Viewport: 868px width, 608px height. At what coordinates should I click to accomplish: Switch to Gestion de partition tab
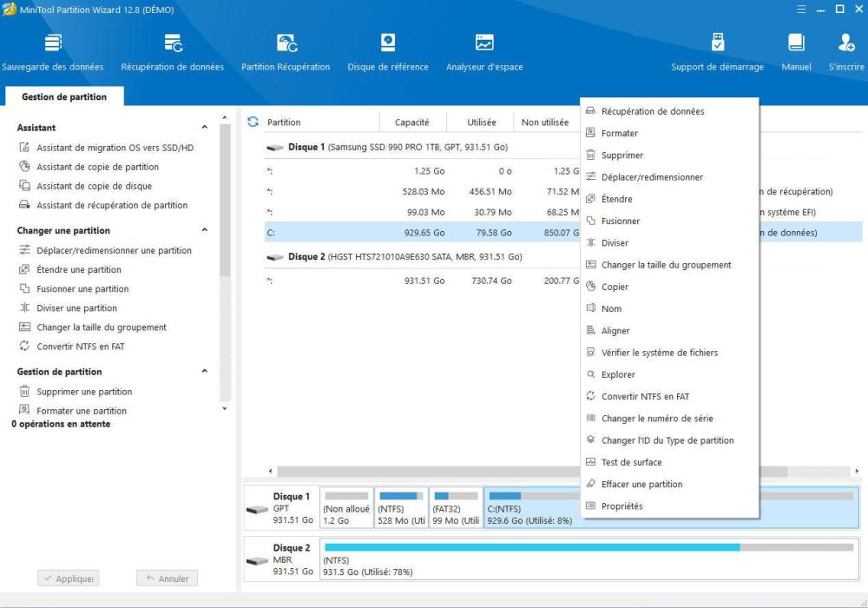click(64, 97)
